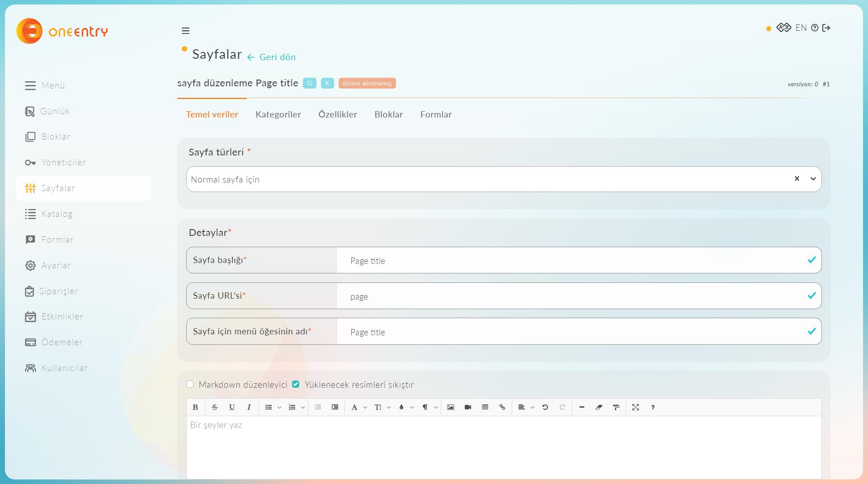The height and width of the screenshot is (484, 868).
Task: Open Siparişler in the sidebar
Action: coord(84,291)
